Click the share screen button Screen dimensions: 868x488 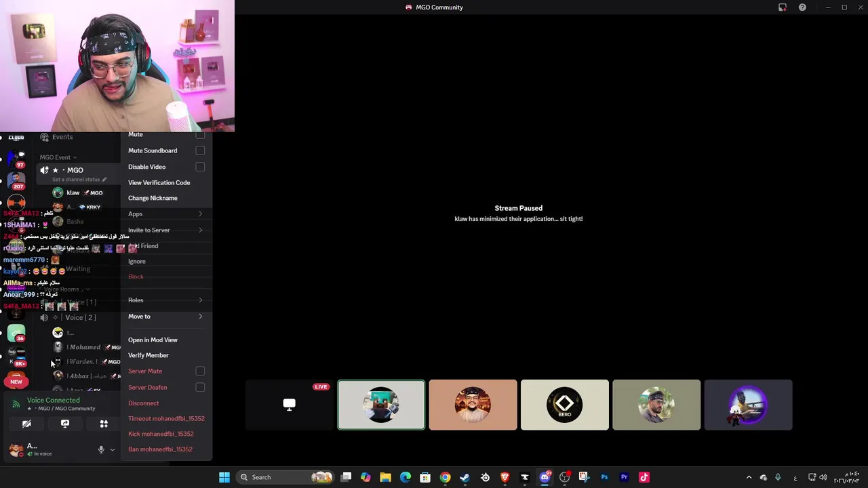[x=65, y=424]
